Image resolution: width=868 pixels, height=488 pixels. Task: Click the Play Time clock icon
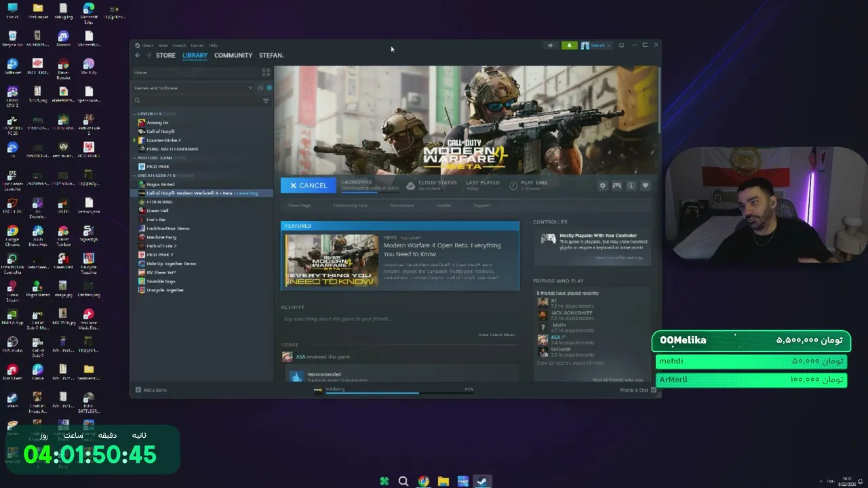(513, 185)
